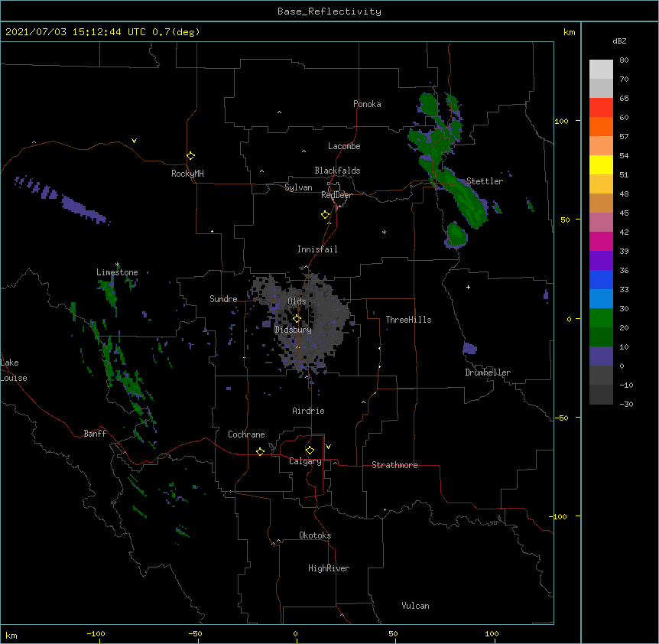This screenshot has width=659, height=644.
Task: Click the 65 value on the dBZ legend
Action: (x=624, y=99)
